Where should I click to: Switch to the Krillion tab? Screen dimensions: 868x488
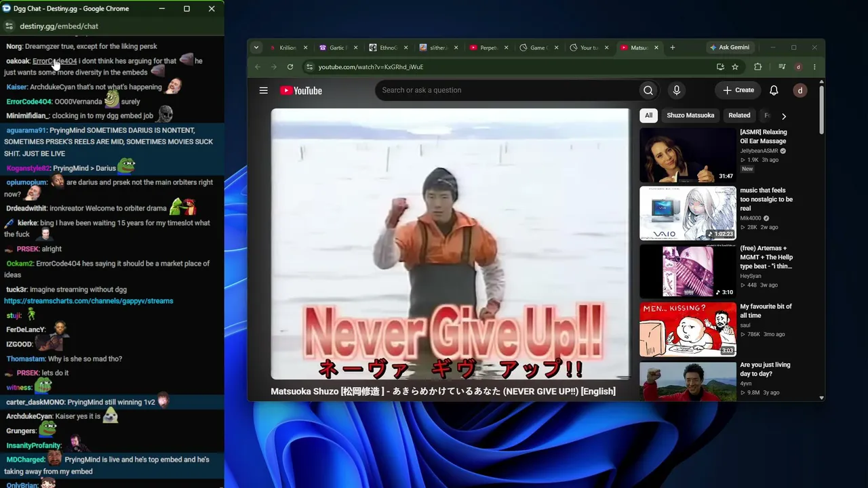tap(288, 47)
